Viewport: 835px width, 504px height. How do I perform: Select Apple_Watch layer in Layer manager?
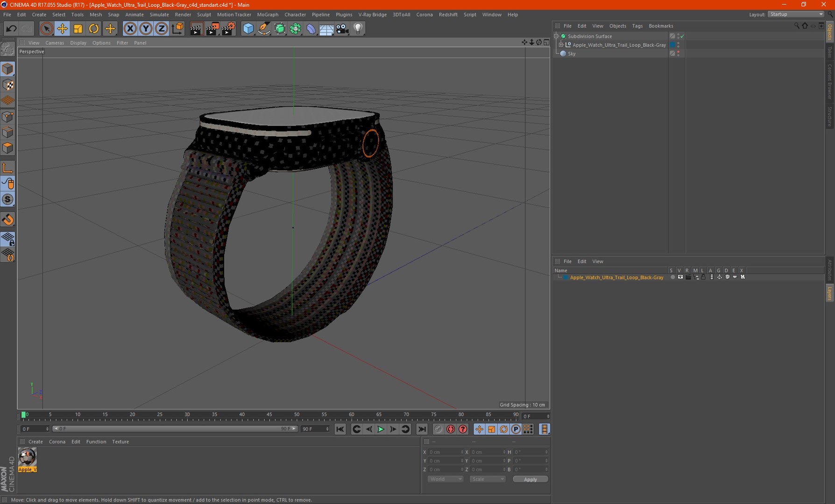(x=616, y=277)
